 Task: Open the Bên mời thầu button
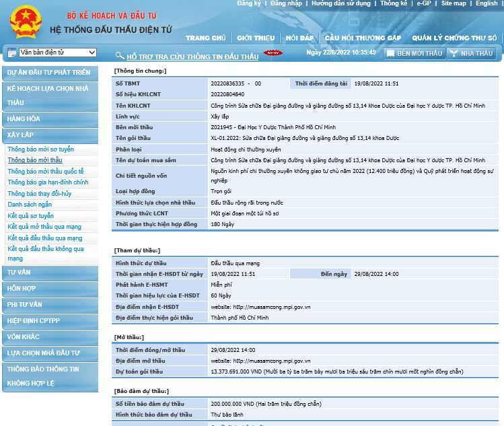[x=414, y=53]
